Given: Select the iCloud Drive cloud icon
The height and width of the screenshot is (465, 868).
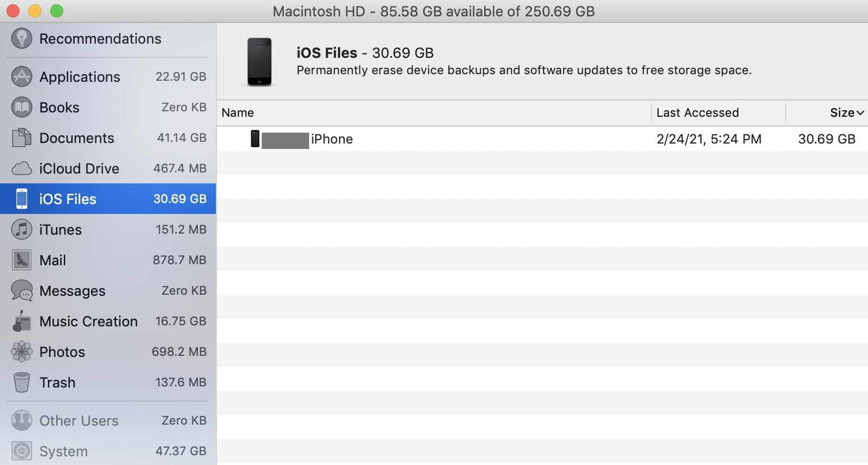Looking at the screenshot, I should 22,168.
